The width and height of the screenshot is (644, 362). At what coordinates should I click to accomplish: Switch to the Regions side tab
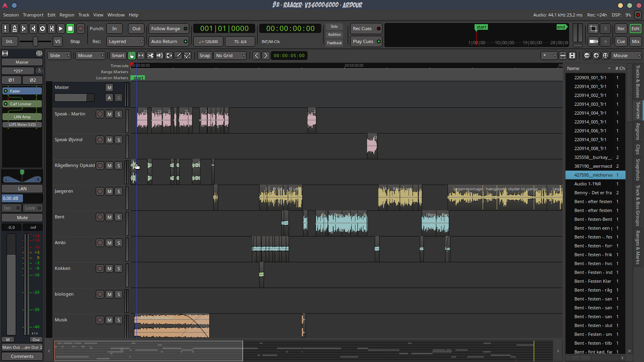(638, 132)
